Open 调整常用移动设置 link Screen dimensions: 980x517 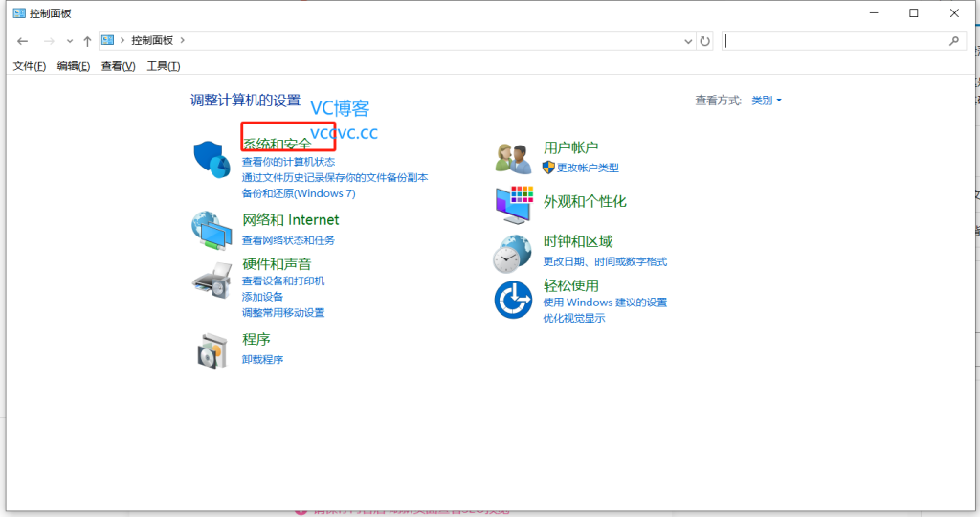[x=283, y=312]
